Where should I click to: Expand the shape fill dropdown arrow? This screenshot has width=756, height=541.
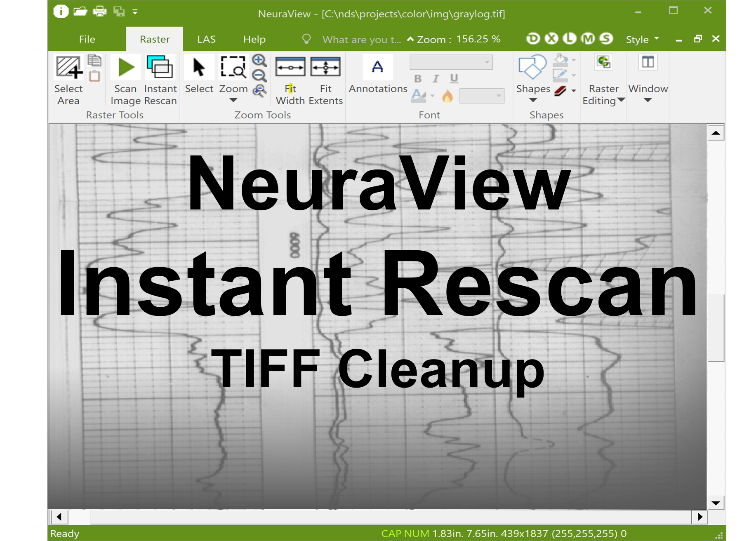pos(574,60)
